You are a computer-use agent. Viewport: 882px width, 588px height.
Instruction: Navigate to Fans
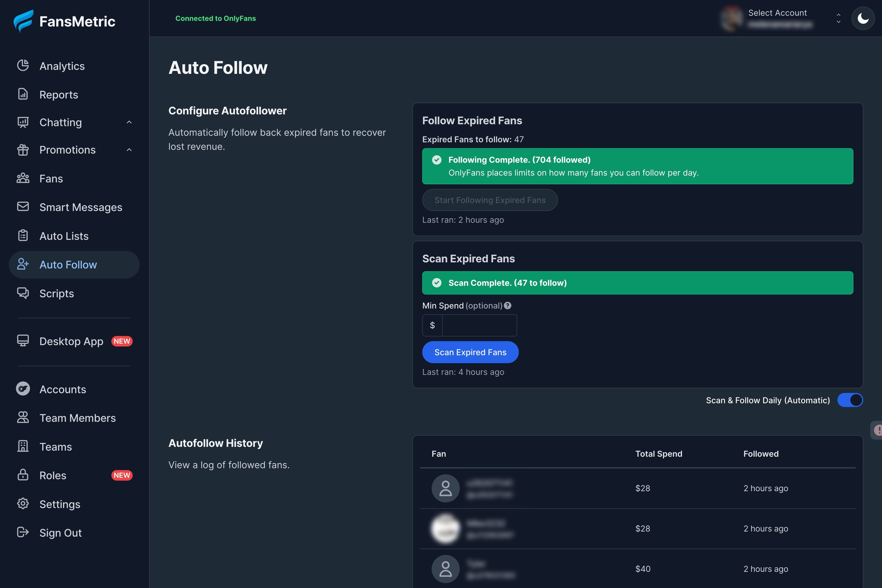click(74, 178)
